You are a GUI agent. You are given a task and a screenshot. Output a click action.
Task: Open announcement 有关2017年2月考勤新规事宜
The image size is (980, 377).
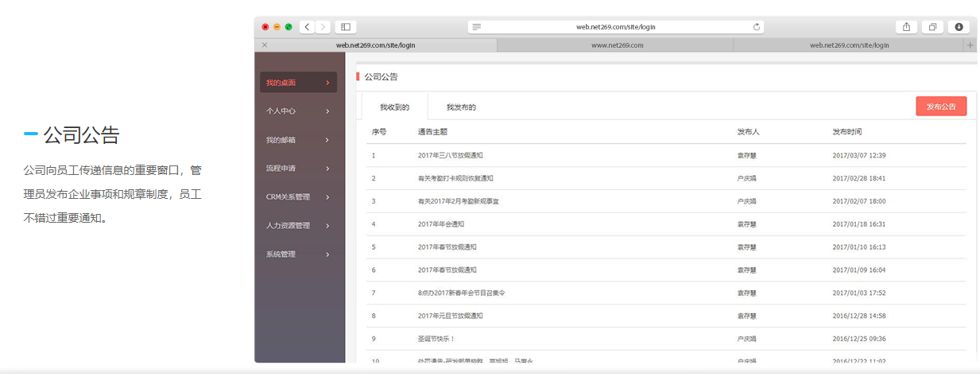point(459,201)
